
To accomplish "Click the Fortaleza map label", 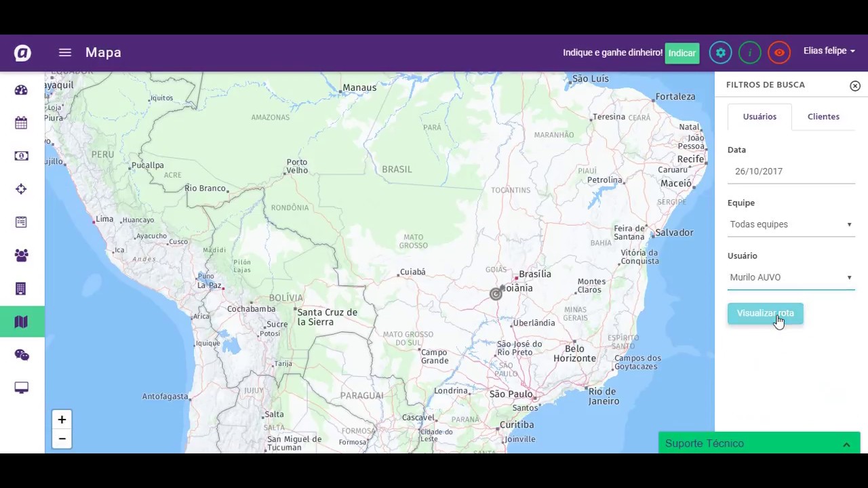I will [x=675, y=96].
